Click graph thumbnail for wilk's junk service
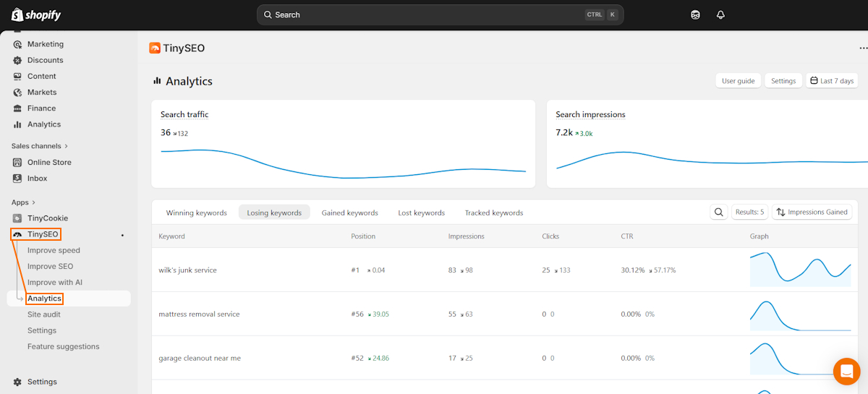The image size is (868, 394). click(x=801, y=270)
